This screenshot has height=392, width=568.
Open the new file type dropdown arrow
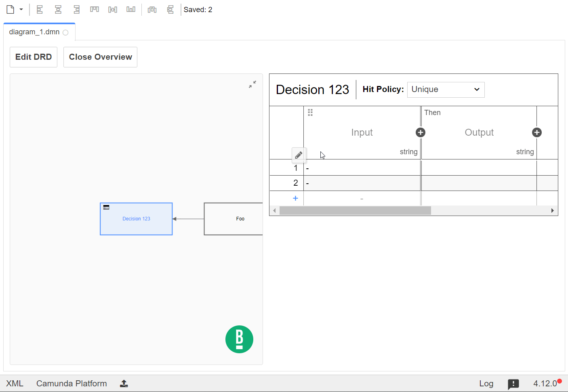tap(21, 9)
